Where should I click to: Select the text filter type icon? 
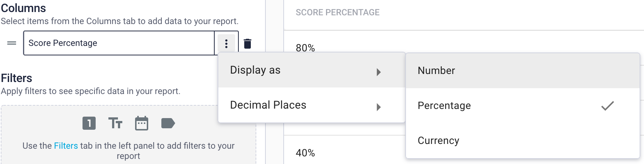(x=115, y=123)
